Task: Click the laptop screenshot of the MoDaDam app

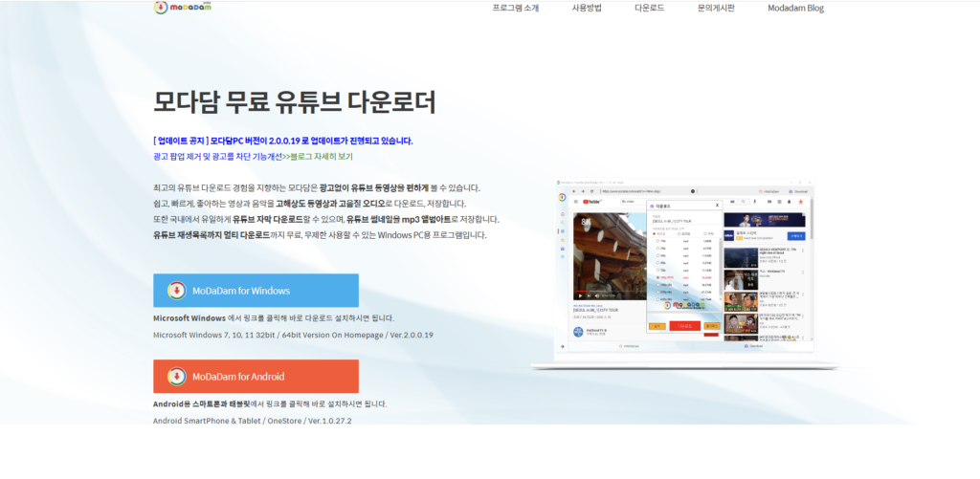Action: point(685,272)
